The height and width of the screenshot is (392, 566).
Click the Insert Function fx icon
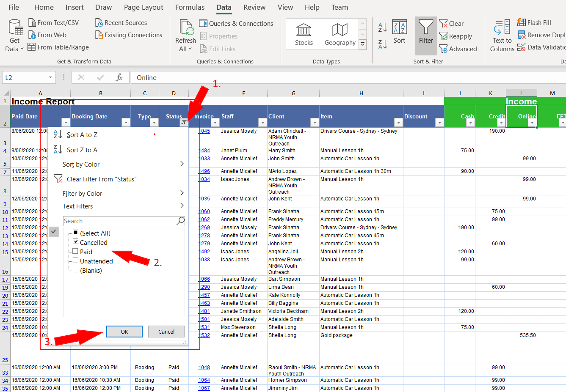[x=119, y=77]
